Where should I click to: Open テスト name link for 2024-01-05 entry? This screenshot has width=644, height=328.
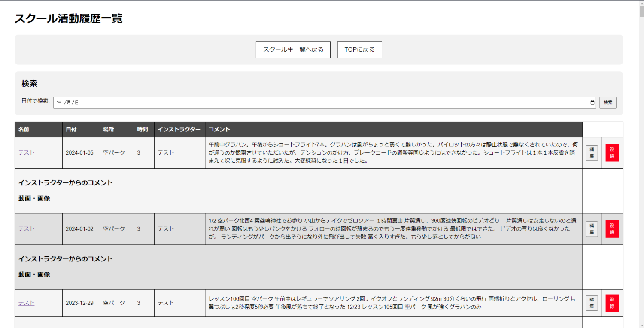[x=26, y=153]
